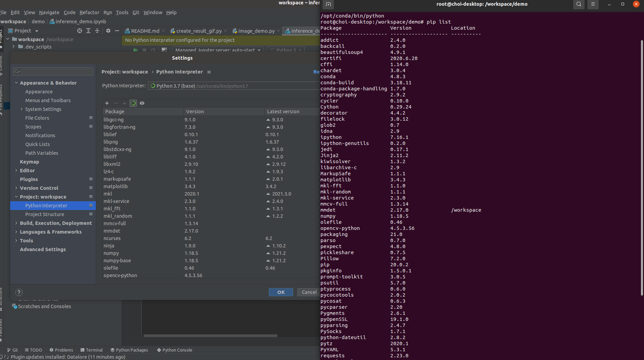The image size is (644, 360).
Task: Select Project Structure settings
Action: point(45,214)
